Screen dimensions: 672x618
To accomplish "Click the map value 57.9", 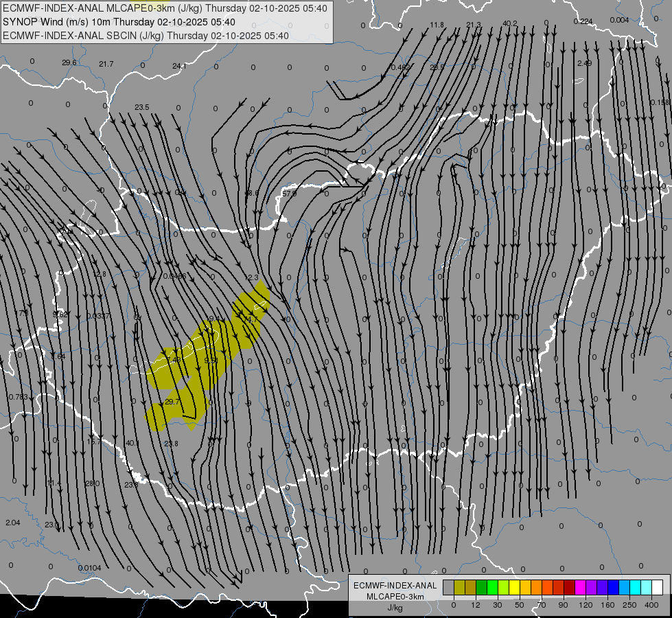I will (289, 194).
